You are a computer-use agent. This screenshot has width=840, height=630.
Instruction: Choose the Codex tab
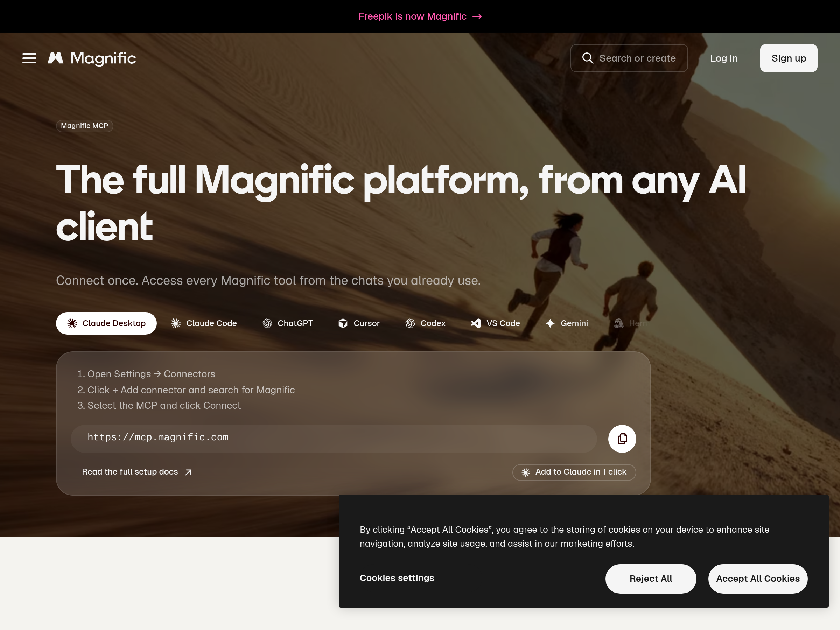[425, 323]
